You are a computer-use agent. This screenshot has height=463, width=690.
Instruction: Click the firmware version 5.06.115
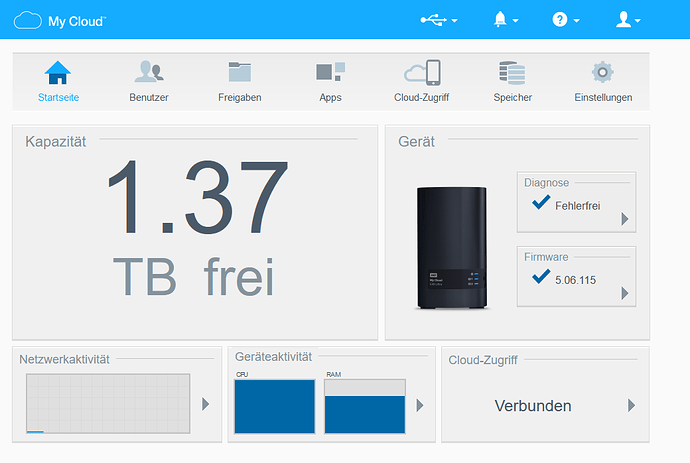coord(575,280)
